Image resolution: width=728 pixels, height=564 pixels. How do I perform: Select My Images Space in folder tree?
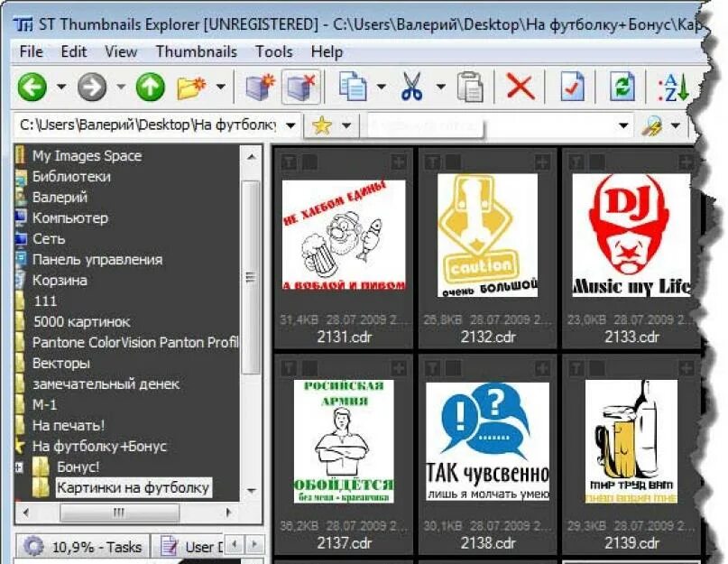[x=87, y=155]
